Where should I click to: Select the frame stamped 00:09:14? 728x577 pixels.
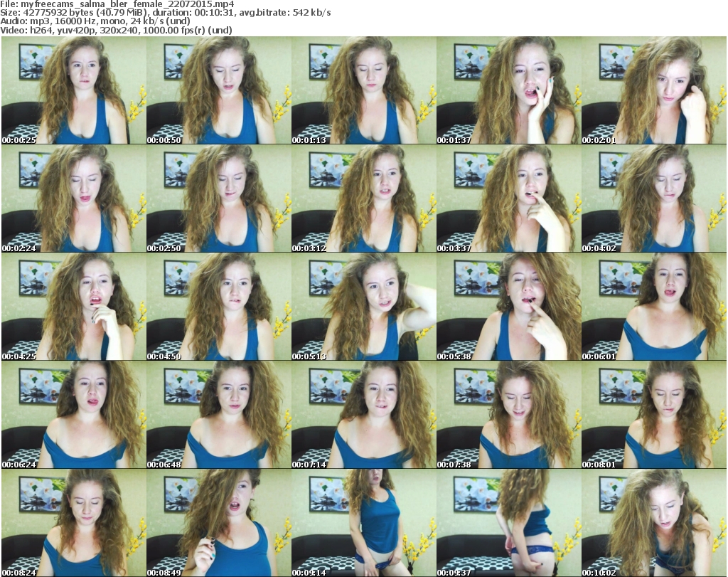click(363, 523)
